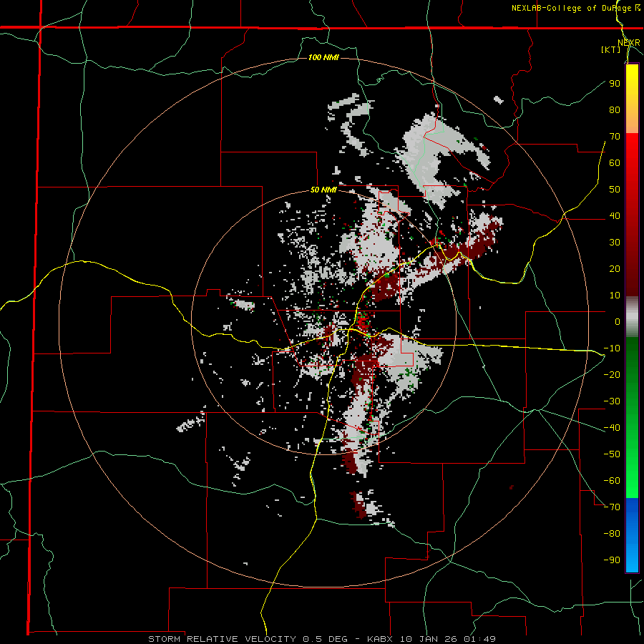This screenshot has height=644, width=644.
Task: Click the -10 value on the scale
Action: [x=612, y=348]
